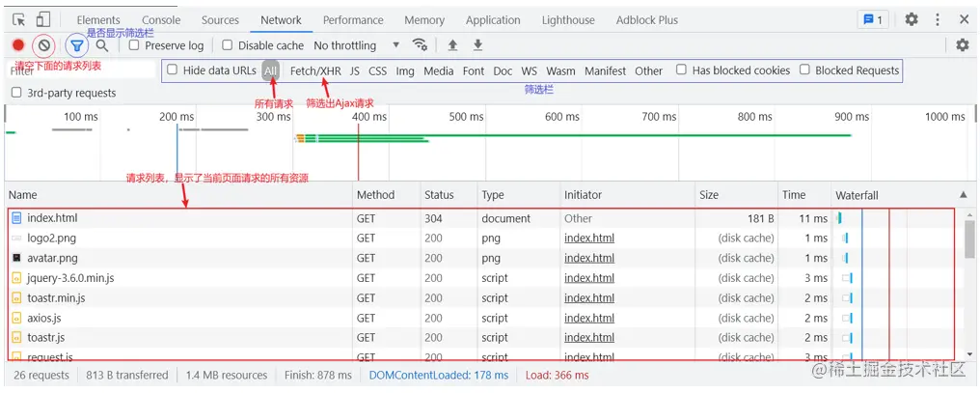Click the index.html document file icon
The width and height of the screenshot is (980, 393).
point(16,218)
